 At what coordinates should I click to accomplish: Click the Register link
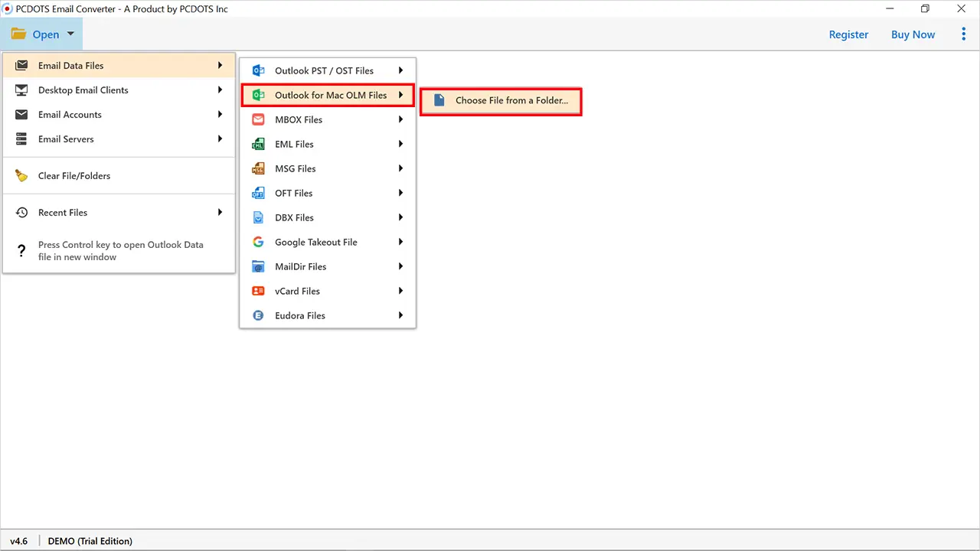(x=848, y=34)
